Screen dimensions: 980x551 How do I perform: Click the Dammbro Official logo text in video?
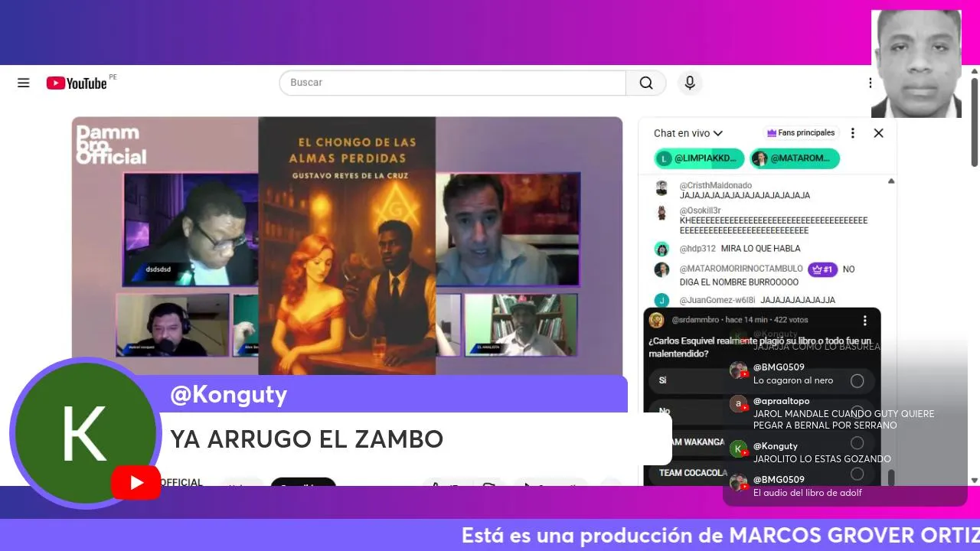coord(111,145)
